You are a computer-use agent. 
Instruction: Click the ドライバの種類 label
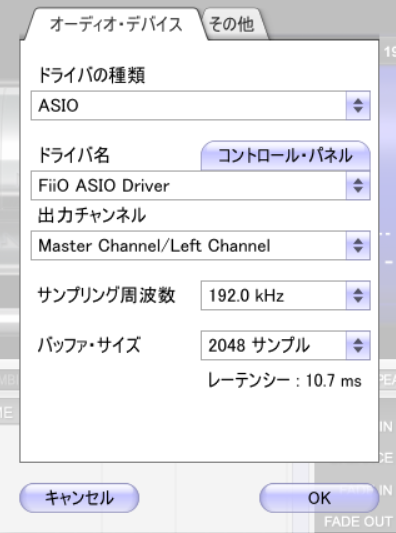(91, 75)
